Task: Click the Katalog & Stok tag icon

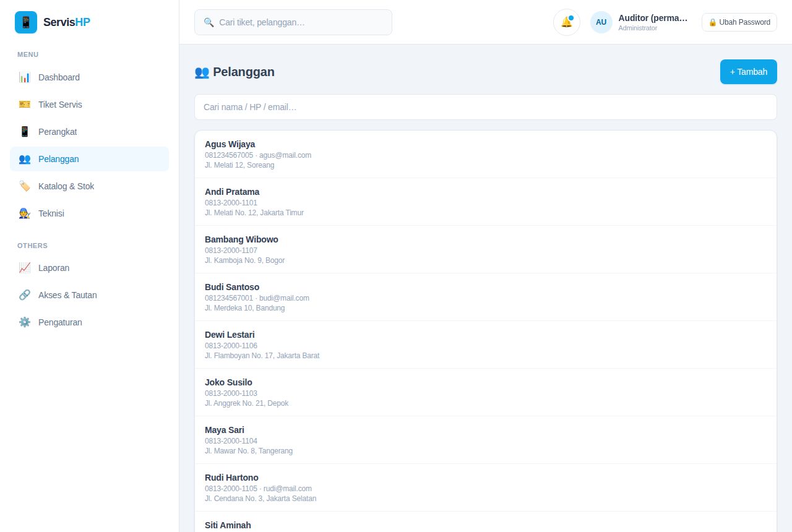Action: (25, 186)
